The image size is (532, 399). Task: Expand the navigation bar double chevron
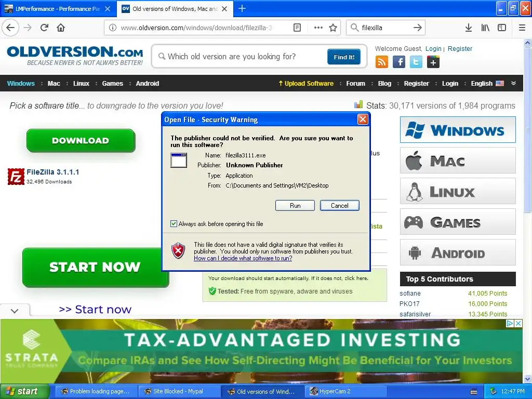click(x=513, y=84)
